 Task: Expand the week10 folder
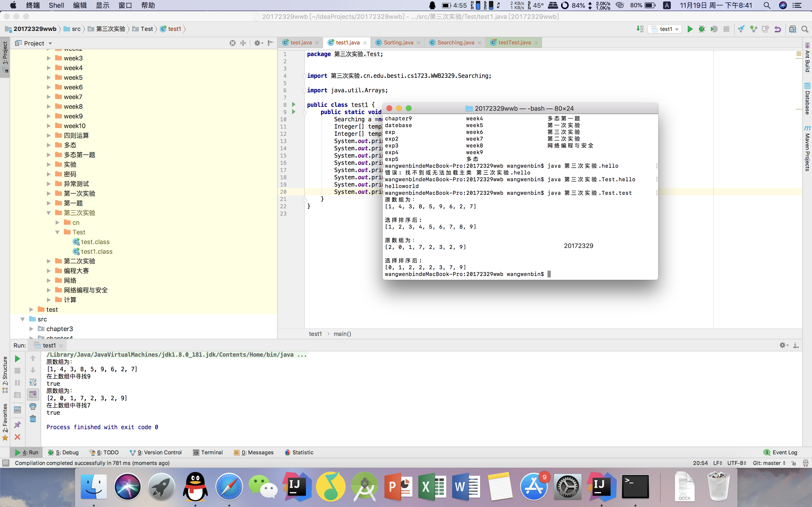(49, 126)
